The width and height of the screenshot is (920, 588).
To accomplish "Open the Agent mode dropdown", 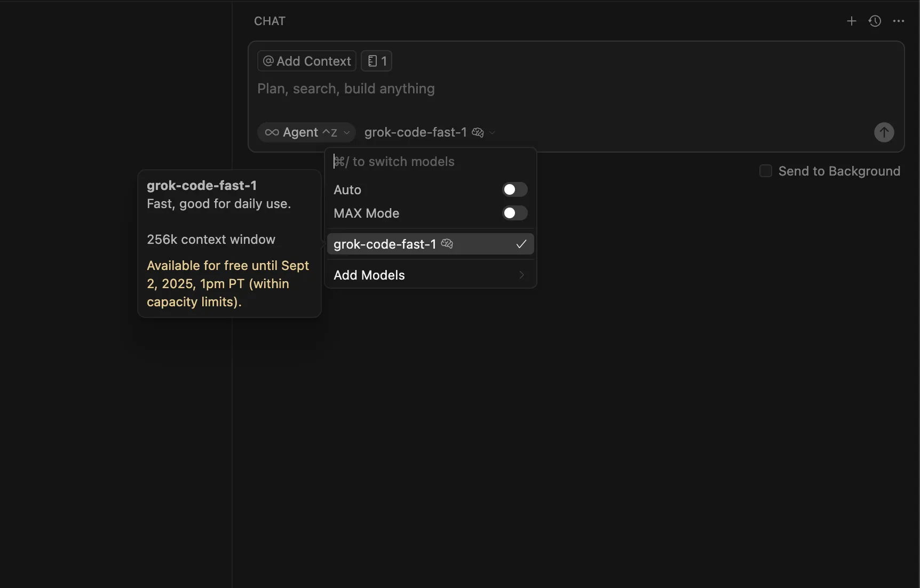I will click(x=306, y=132).
